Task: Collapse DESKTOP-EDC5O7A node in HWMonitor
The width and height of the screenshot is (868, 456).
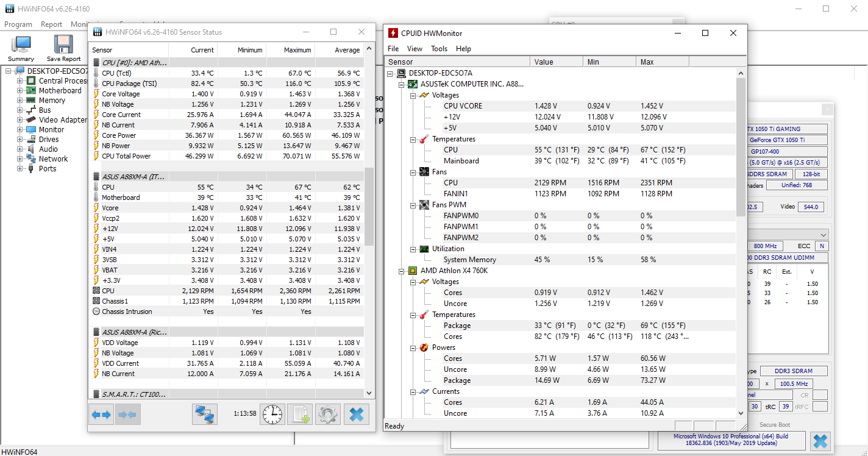Action: click(x=391, y=73)
